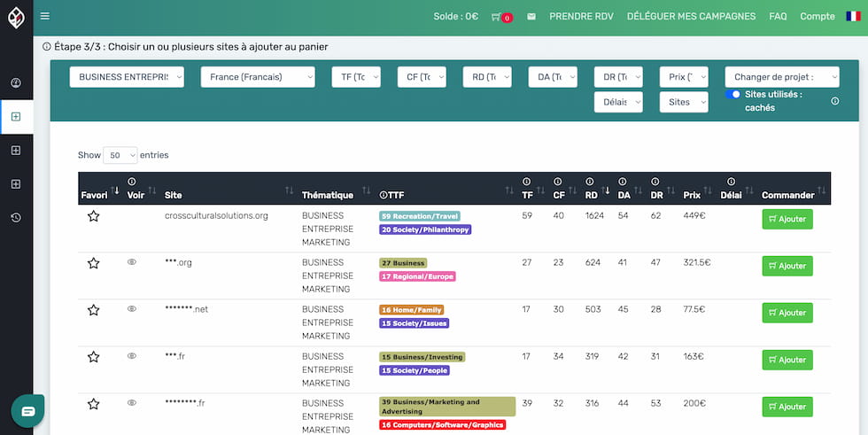Click info icon above Délai column
868x435 pixels.
[731, 182]
